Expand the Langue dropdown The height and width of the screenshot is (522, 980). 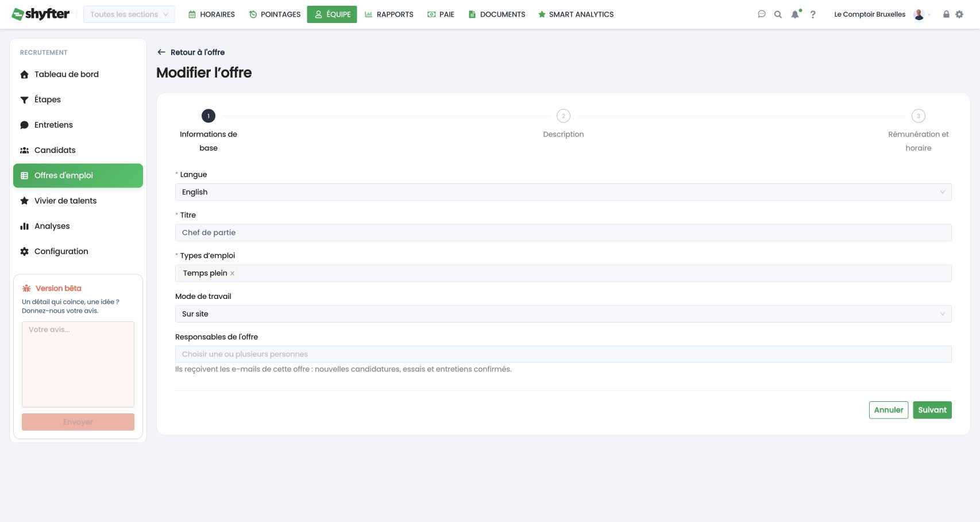pyautogui.click(x=564, y=192)
